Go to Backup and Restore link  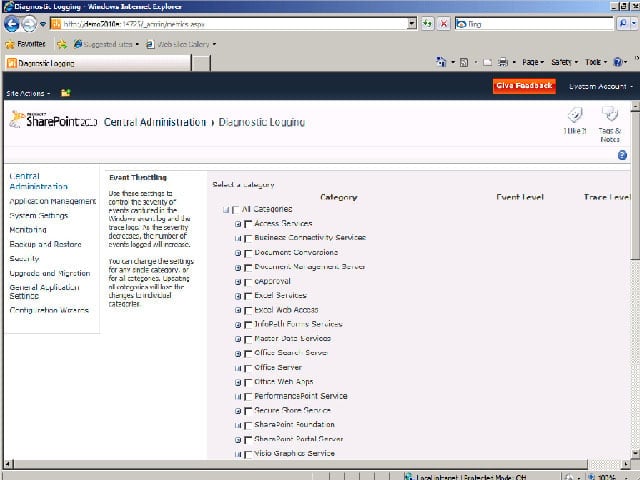pos(45,244)
